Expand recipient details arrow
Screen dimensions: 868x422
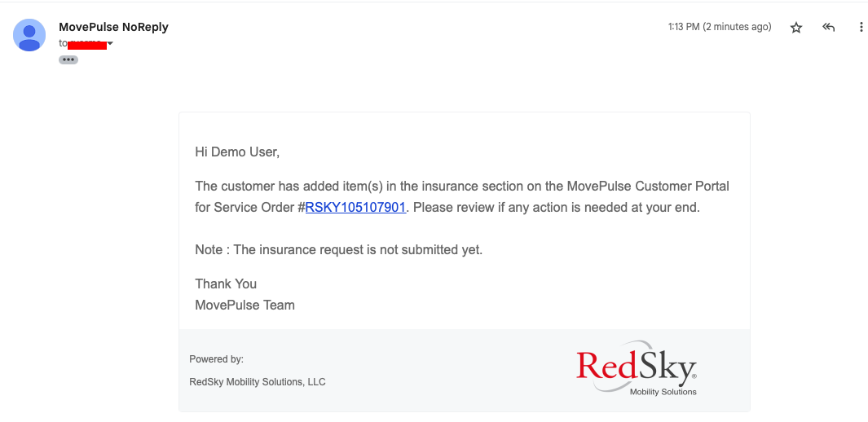click(x=110, y=44)
